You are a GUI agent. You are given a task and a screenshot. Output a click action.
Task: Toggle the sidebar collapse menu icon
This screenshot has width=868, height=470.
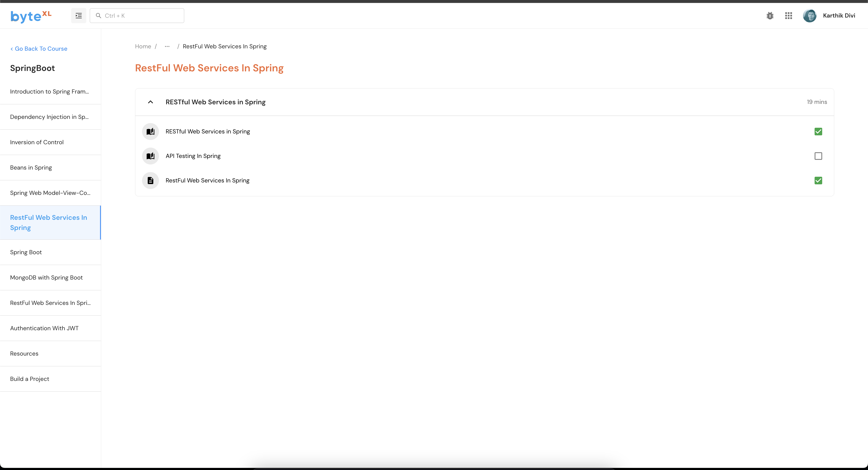point(79,15)
